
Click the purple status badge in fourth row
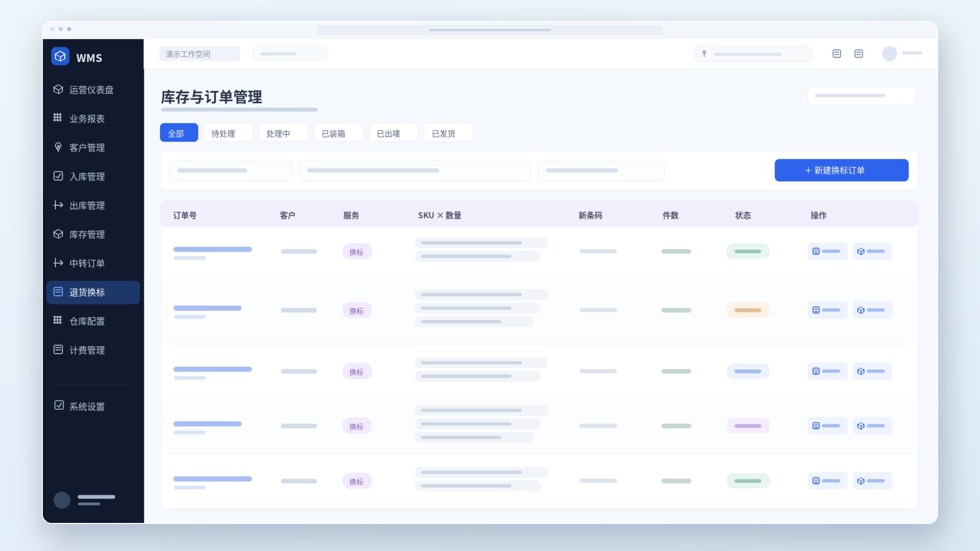[748, 425]
